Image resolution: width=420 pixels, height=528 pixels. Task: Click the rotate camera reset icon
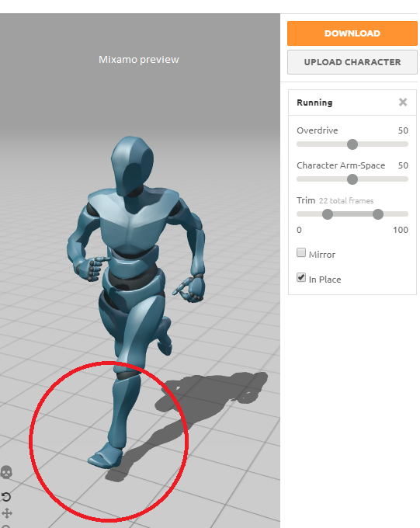[6, 497]
